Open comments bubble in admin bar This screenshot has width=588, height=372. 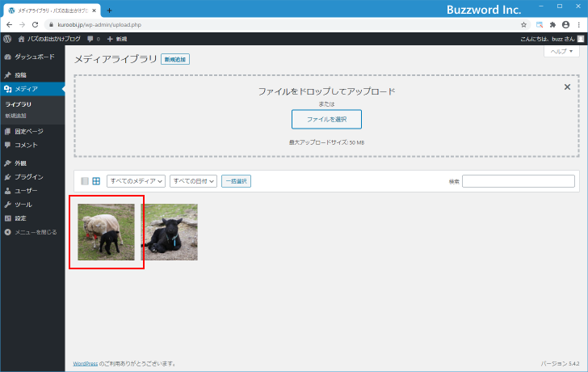click(x=92, y=39)
